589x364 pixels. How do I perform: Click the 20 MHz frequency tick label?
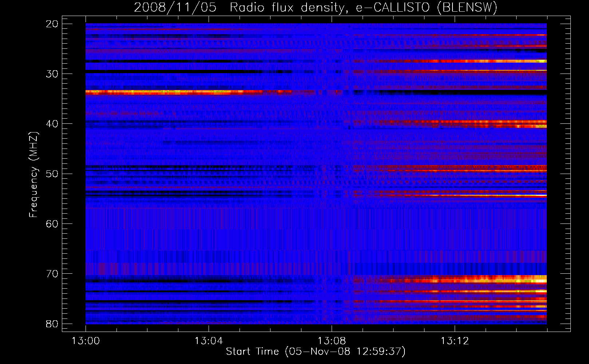click(x=52, y=24)
